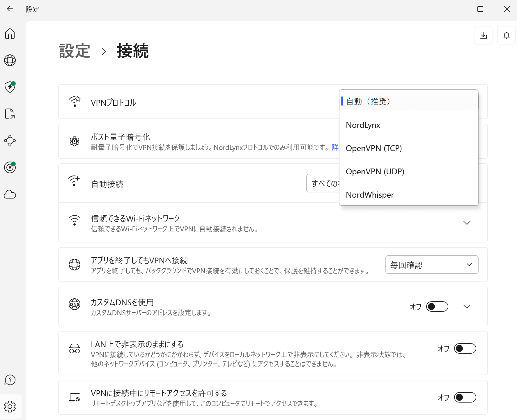
Task: Click the breadcrumb separator chevron
Action: [104, 52]
